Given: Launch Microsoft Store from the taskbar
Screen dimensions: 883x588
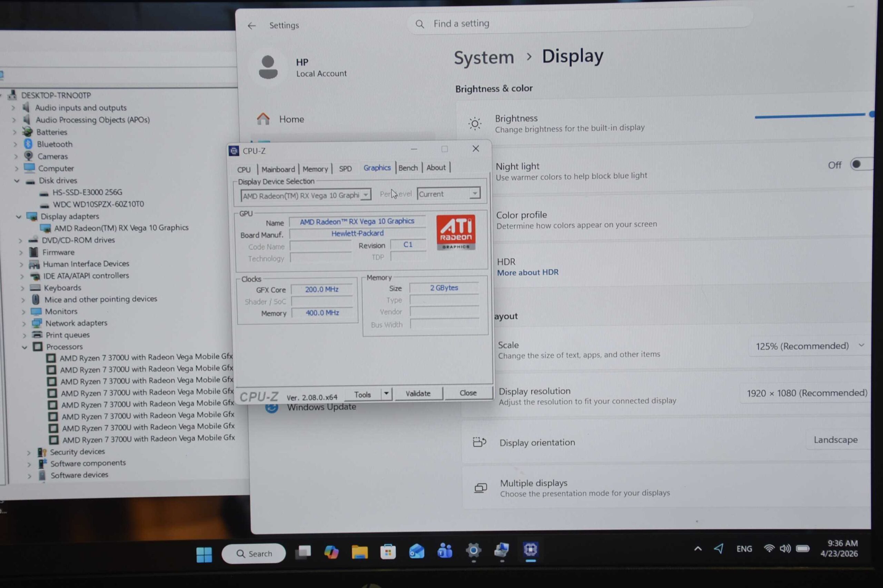Looking at the screenshot, I should pos(388,552).
